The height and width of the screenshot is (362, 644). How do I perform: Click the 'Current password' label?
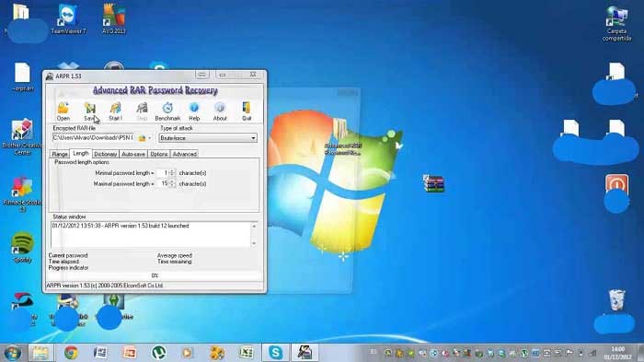68,255
